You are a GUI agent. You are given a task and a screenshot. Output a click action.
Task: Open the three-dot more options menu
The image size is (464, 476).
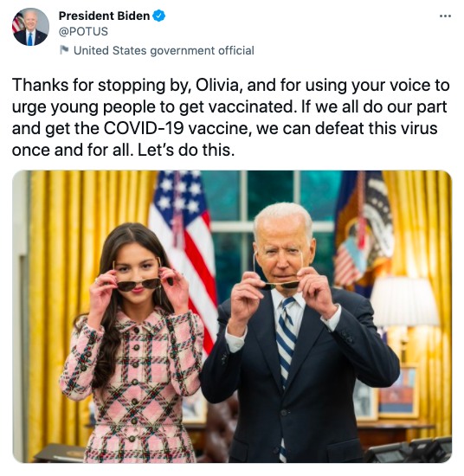[445, 16]
